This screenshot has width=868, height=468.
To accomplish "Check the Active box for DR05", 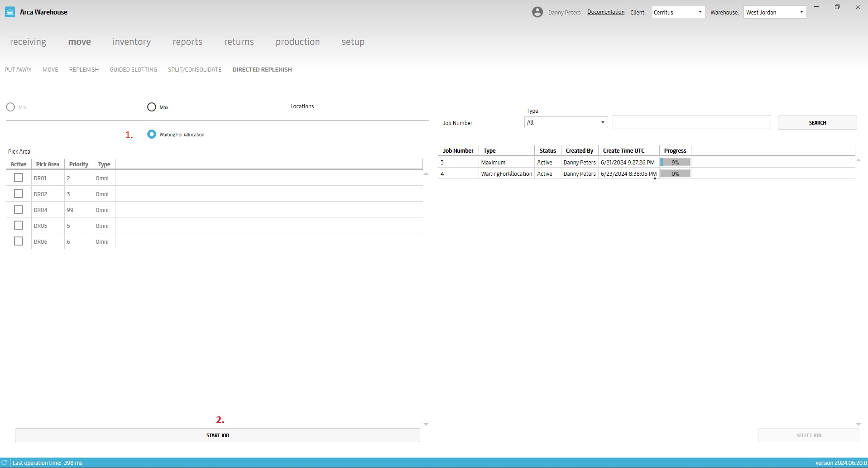I will [19, 225].
